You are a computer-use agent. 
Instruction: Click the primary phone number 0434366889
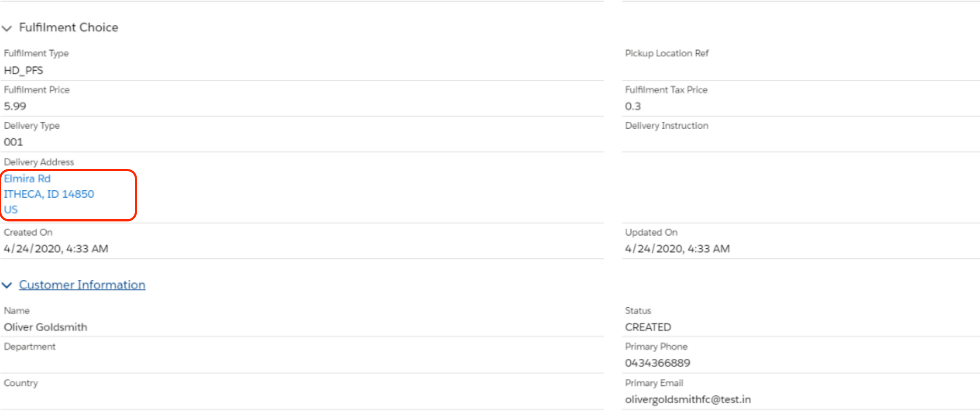coord(657,363)
